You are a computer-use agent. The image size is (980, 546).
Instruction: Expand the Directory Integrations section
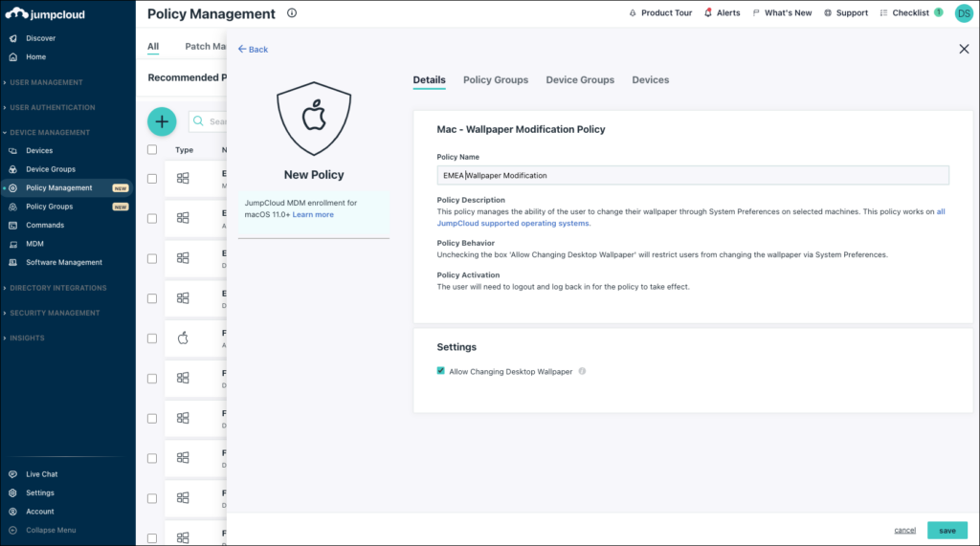point(57,288)
